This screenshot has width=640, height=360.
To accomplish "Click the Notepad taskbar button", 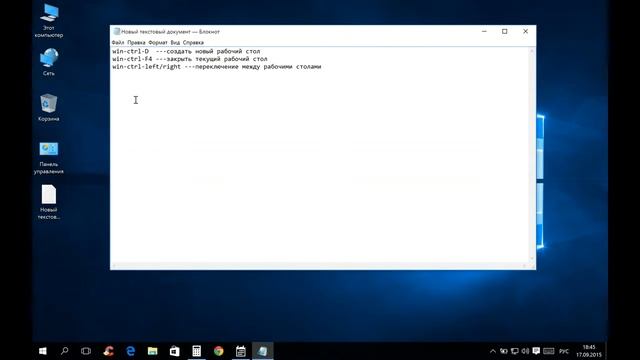I will point(262,351).
